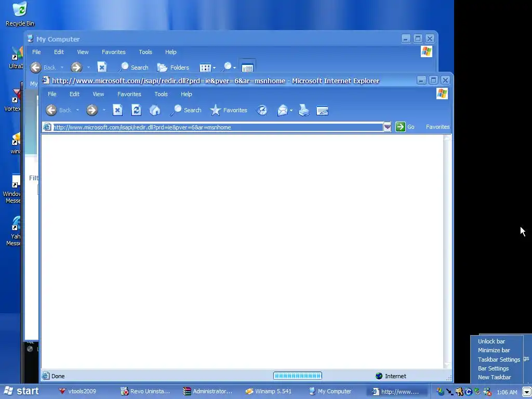Image resolution: width=532 pixels, height=399 pixels.
Task: Click the calendar-style icon in My Computer toolbar
Action: coord(247,68)
